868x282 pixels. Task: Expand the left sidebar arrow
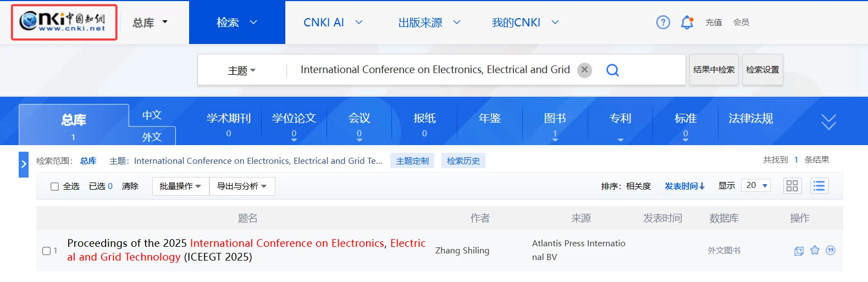coord(24,164)
